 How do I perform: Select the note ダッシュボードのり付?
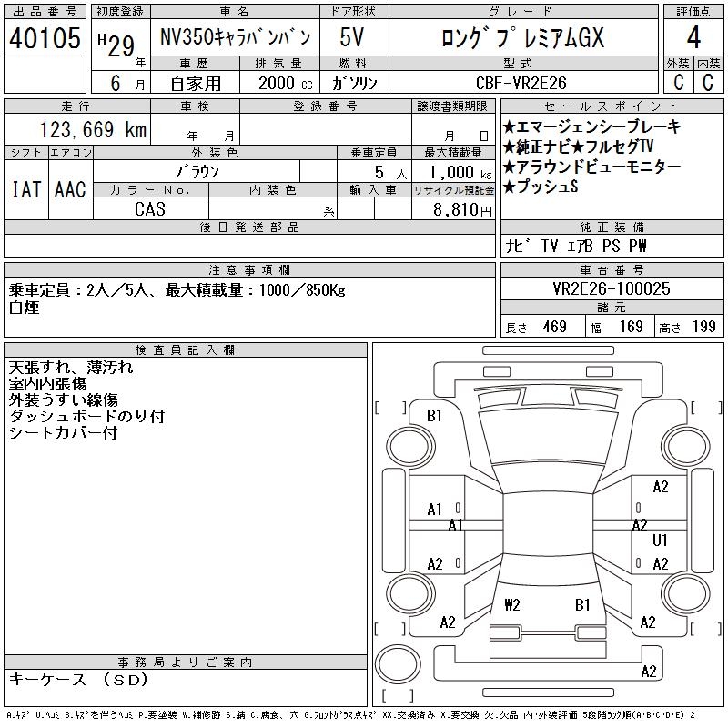click(86, 416)
